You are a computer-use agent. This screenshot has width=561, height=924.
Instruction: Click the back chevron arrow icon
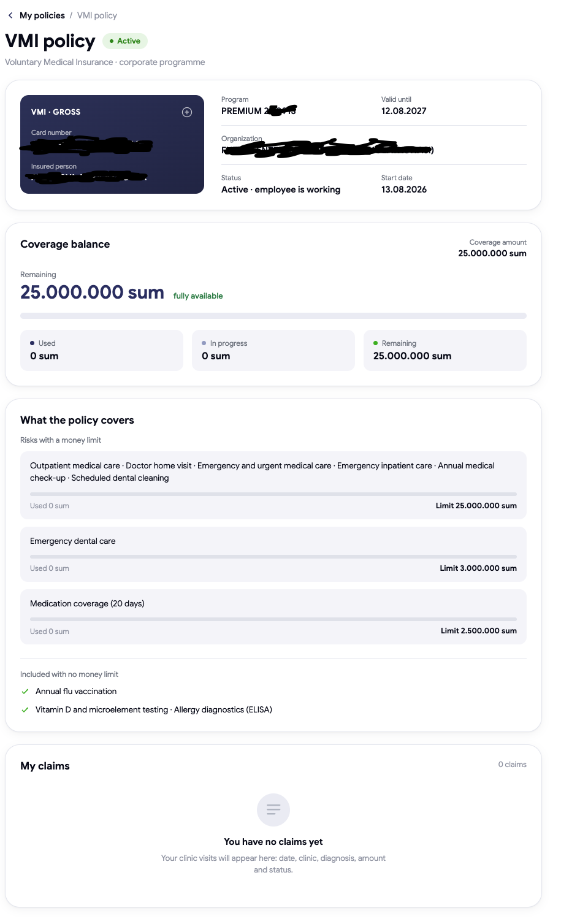tap(10, 15)
